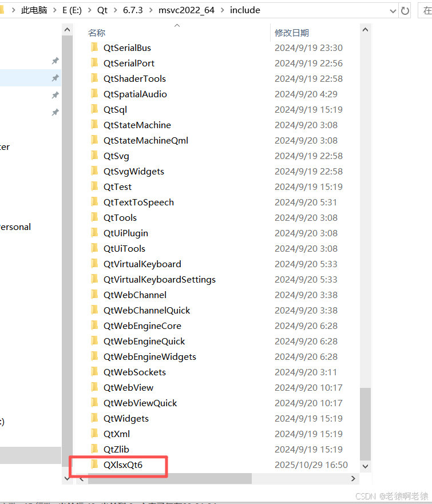Select the QtZlib folder name
432x504 pixels.
point(116,449)
